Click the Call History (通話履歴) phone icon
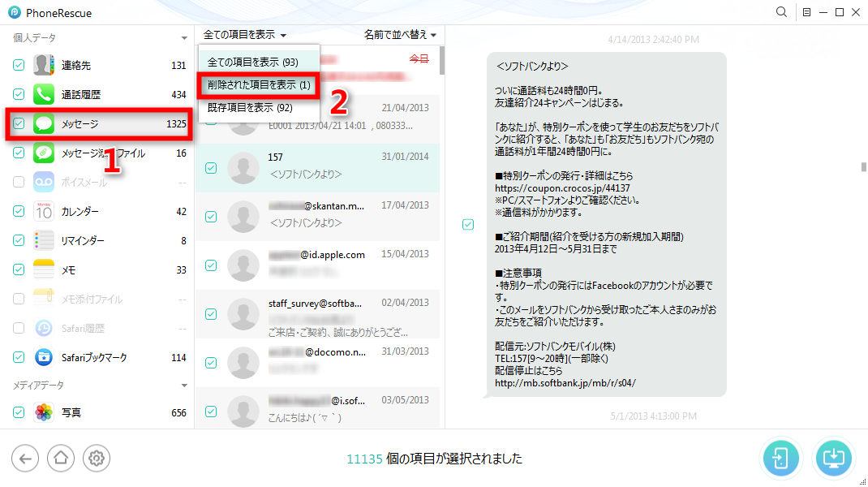868x487 pixels. [44, 94]
